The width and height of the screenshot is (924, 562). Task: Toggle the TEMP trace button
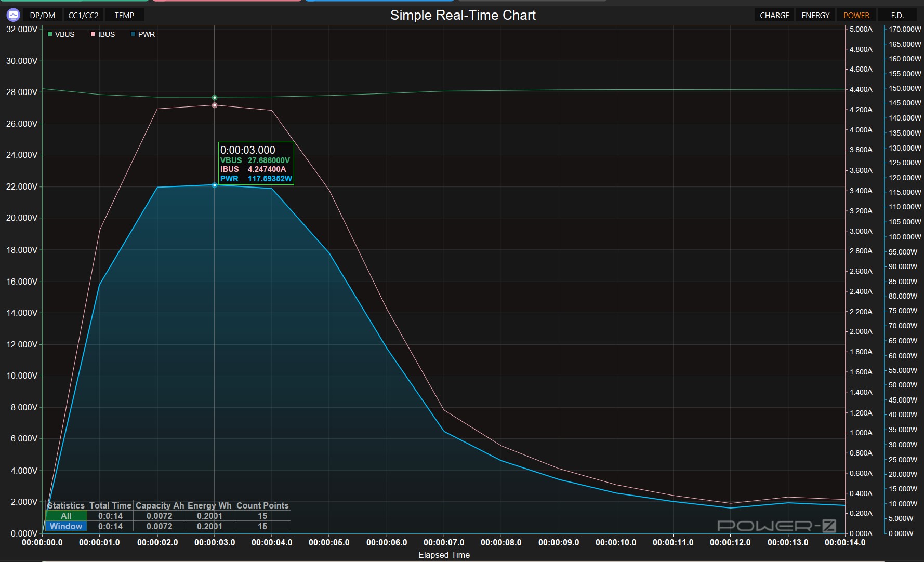tap(124, 15)
